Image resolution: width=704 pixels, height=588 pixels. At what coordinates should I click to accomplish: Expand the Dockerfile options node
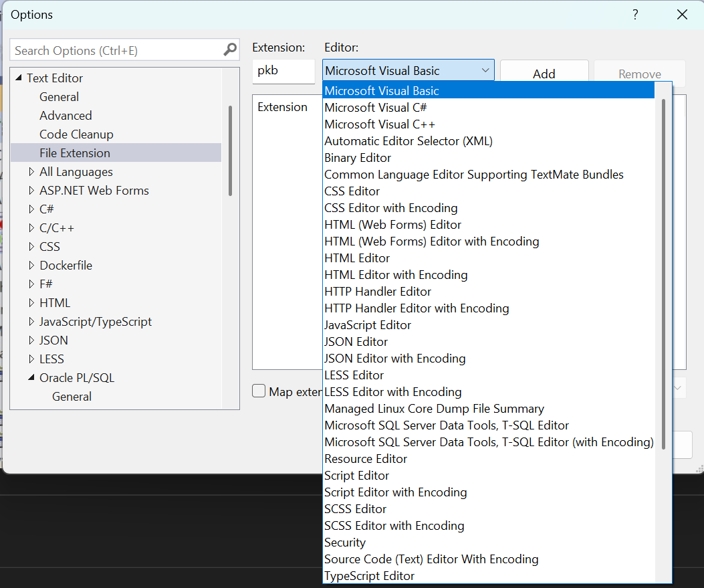pos(31,265)
